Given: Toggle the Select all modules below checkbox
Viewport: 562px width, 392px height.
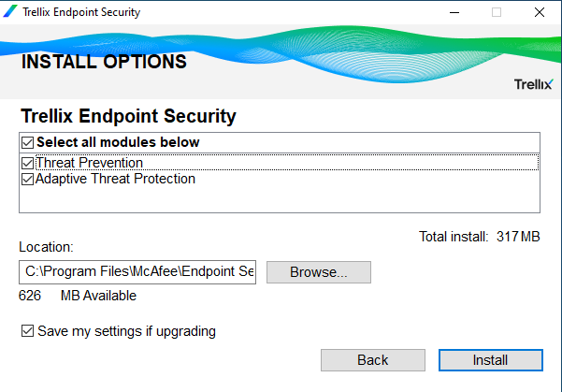Looking at the screenshot, I should pos(28,142).
